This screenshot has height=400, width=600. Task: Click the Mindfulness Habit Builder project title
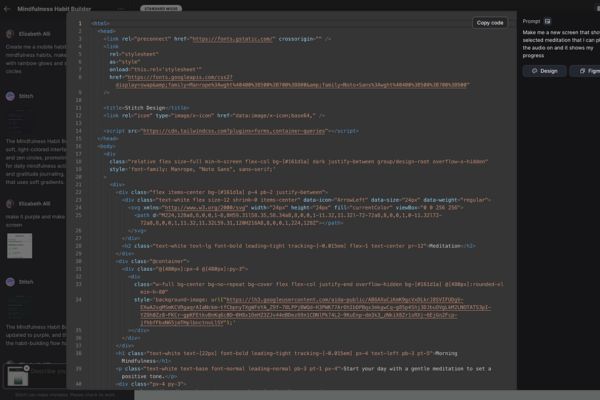[57, 7]
